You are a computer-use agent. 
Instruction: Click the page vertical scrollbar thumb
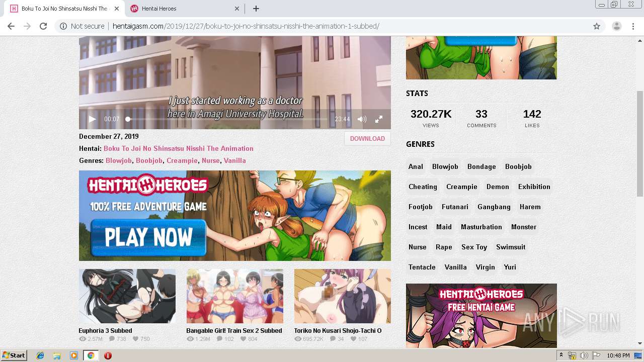(640, 143)
